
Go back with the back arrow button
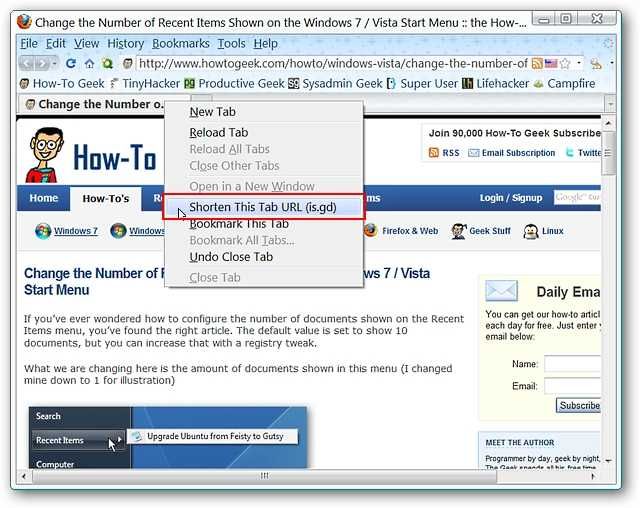point(27,64)
